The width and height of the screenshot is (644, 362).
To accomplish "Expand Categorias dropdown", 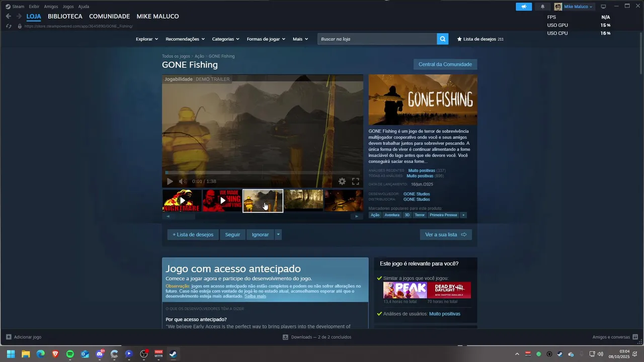I will point(225,39).
